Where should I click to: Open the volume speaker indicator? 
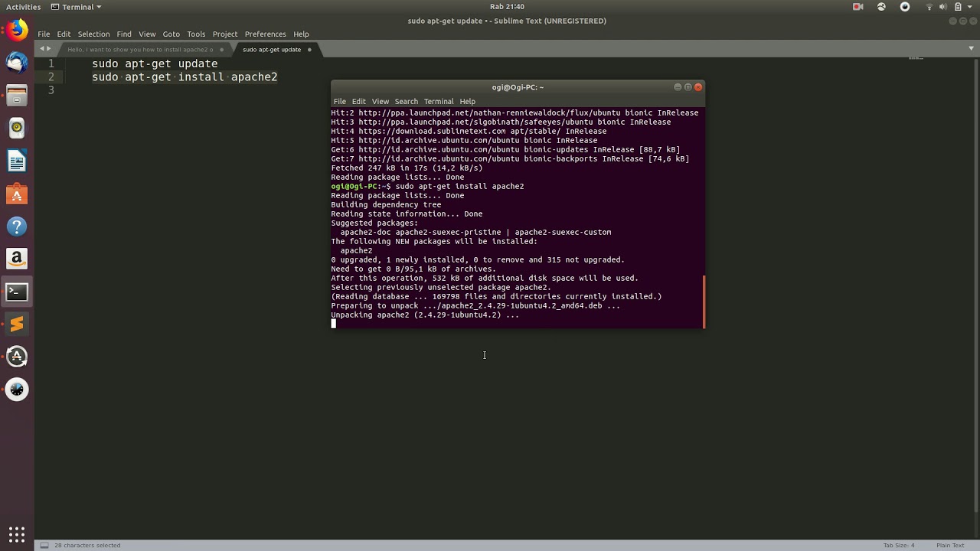(x=943, y=7)
